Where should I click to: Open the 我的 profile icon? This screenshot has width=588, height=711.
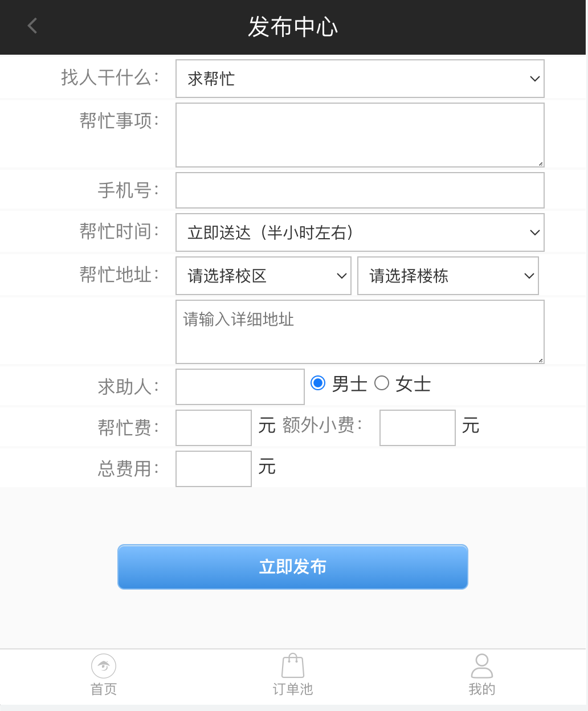coord(482,665)
